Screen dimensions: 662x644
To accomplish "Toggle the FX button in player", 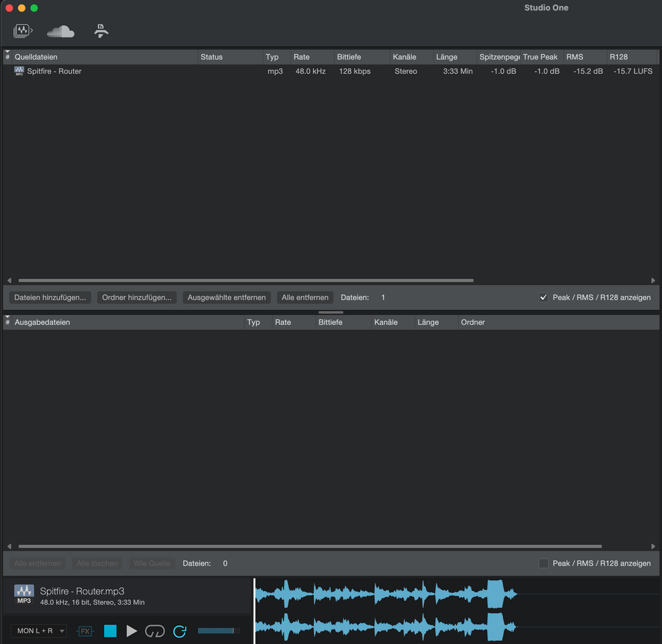I will pos(85,631).
